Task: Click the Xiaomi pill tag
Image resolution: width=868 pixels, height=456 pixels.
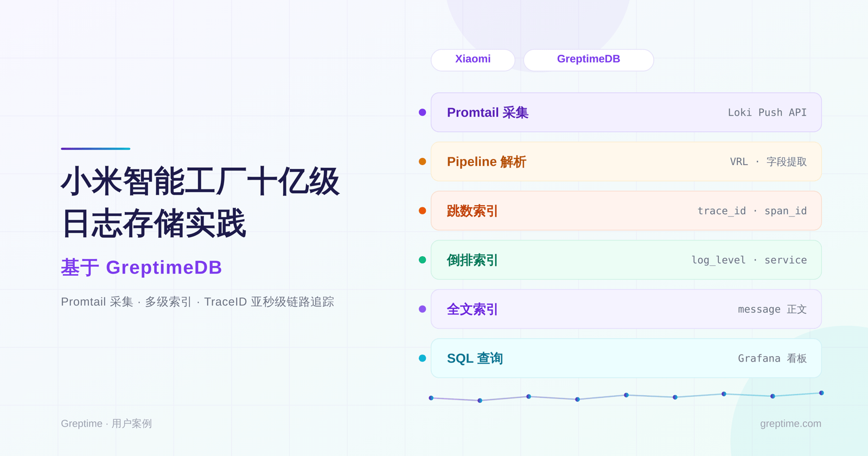Action: pos(473,60)
